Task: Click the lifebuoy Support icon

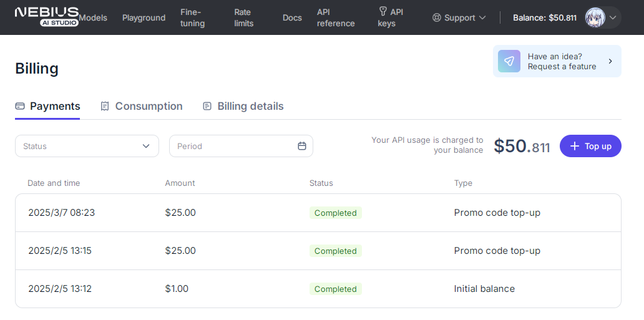Action: click(437, 17)
